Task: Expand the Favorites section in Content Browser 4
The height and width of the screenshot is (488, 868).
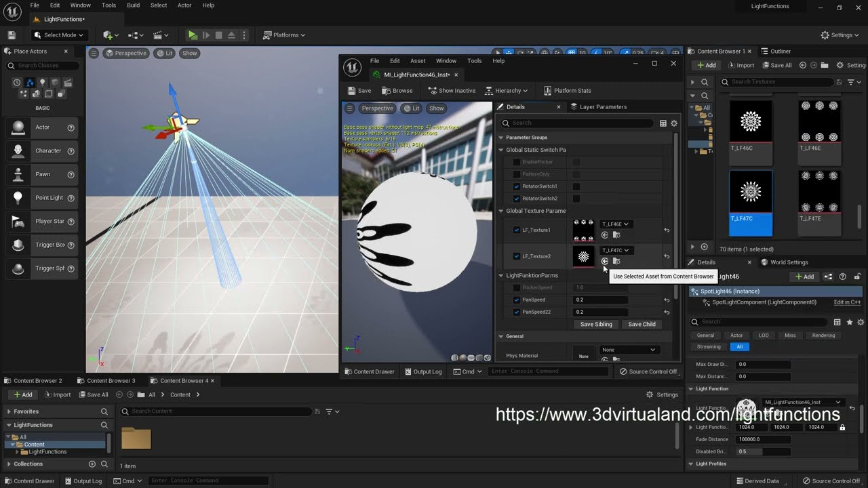Action: click(9, 411)
